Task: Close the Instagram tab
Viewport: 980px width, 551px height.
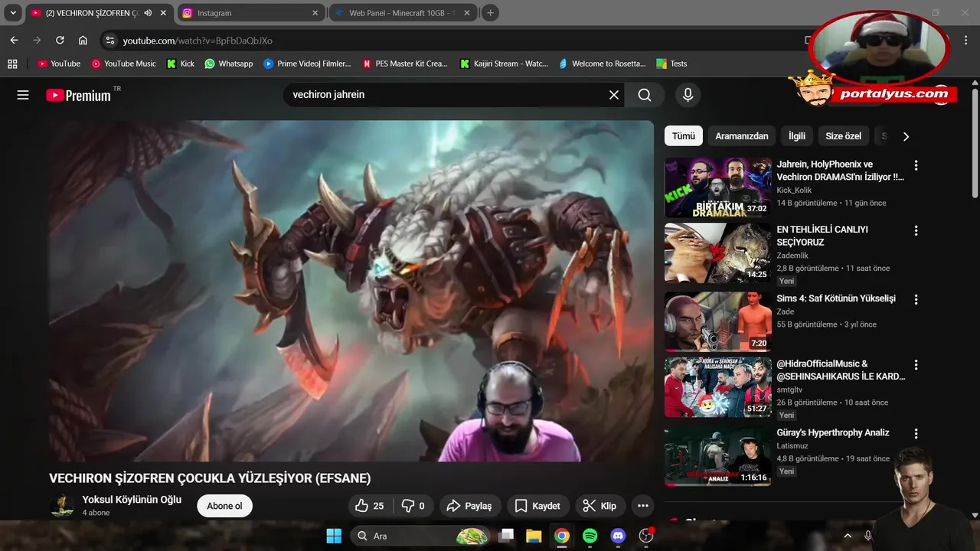Action: pos(315,13)
